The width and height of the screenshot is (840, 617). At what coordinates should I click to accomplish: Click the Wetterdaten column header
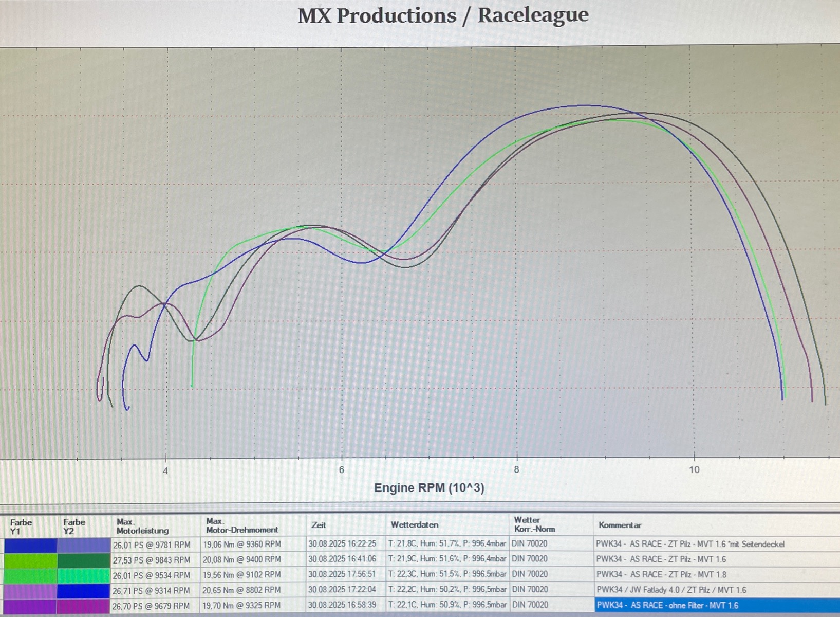414,525
